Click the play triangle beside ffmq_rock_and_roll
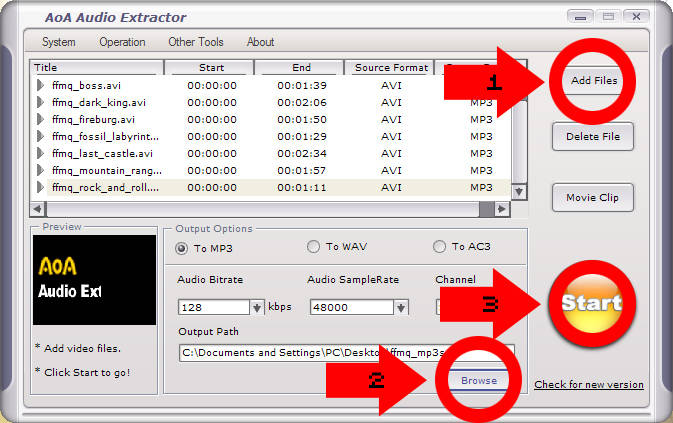Viewport: 673px width, 423px height. [40, 187]
